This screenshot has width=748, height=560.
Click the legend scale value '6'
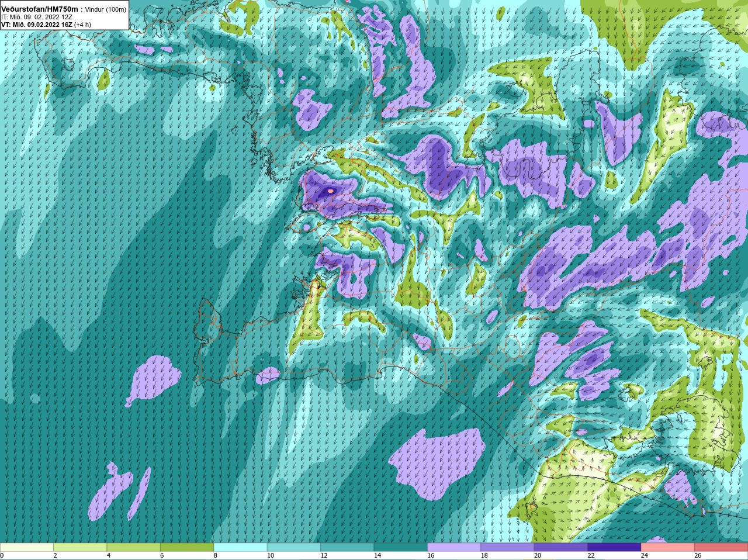point(162,556)
